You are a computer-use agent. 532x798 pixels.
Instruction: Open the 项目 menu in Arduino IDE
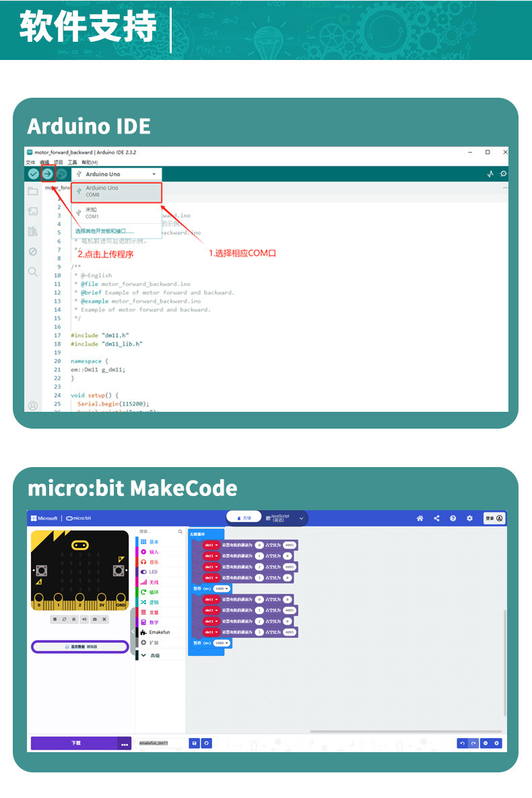(x=59, y=162)
